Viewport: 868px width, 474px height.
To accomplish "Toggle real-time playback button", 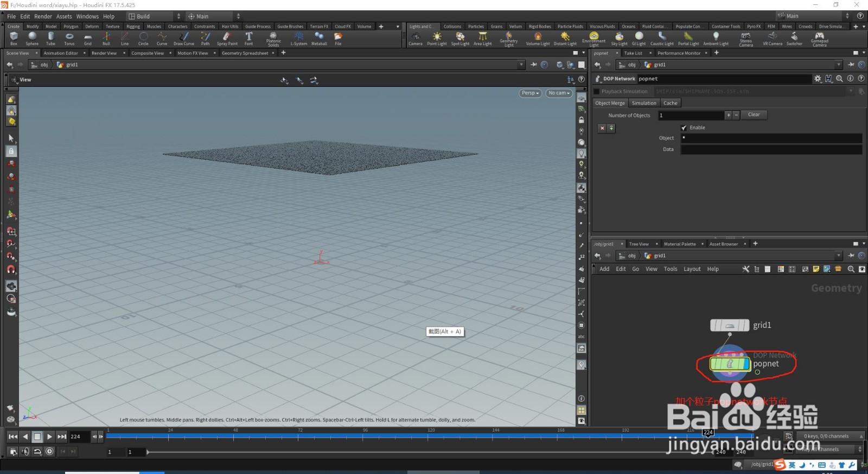I will click(x=49, y=451).
